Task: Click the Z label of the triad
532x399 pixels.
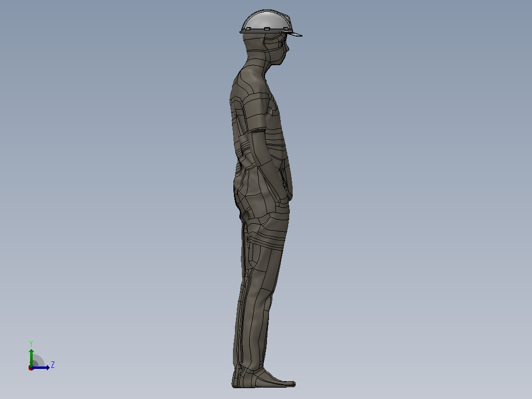Action: (x=53, y=365)
